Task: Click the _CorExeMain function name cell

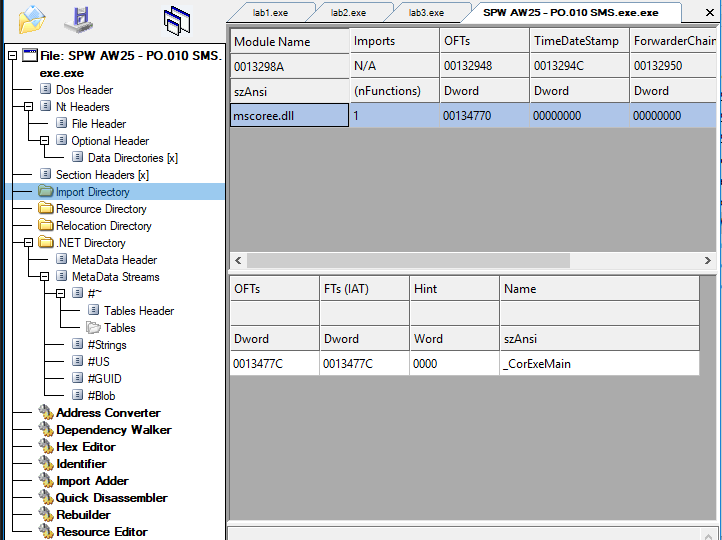Action: 600,364
